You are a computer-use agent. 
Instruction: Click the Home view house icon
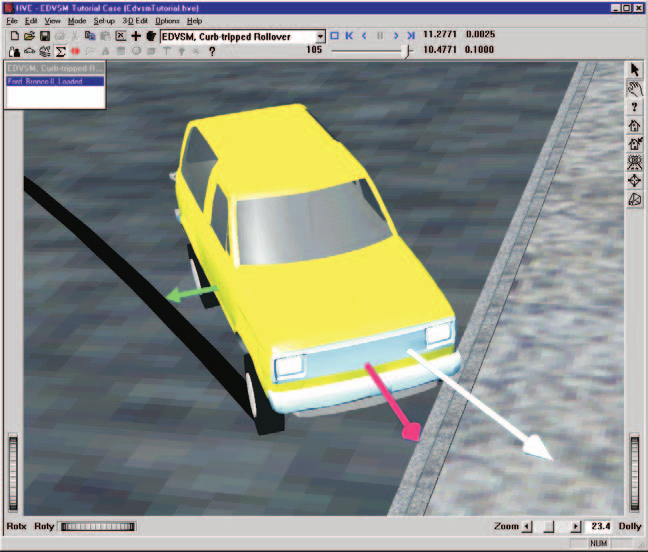(x=635, y=126)
